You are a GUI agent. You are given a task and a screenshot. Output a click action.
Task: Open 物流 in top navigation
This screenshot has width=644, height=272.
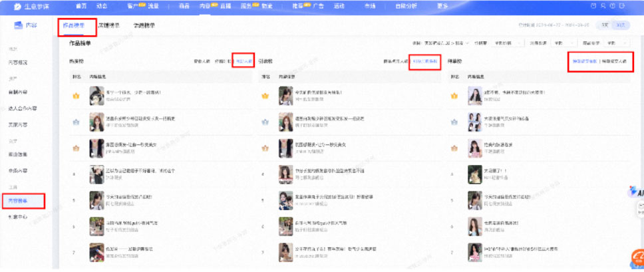pos(267,6)
